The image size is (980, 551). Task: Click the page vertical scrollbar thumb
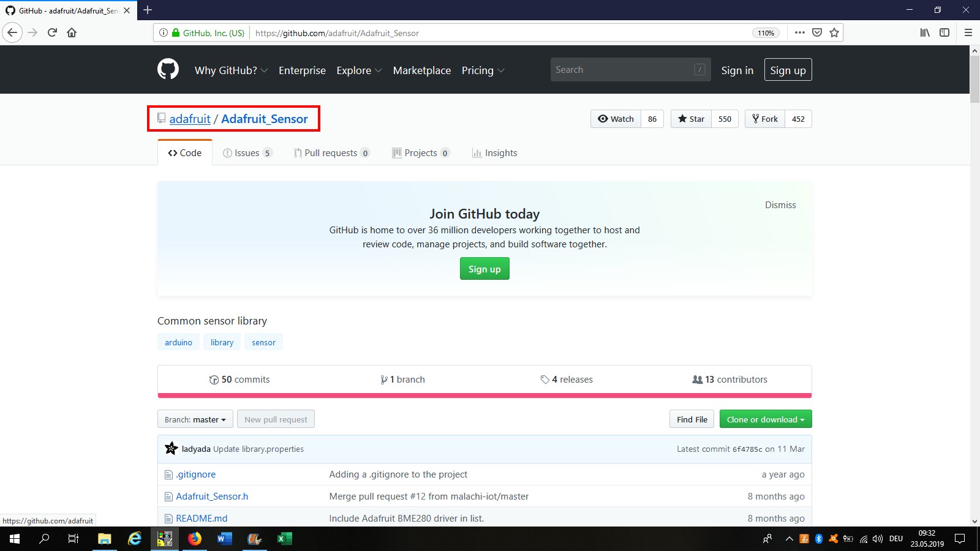click(974, 80)
